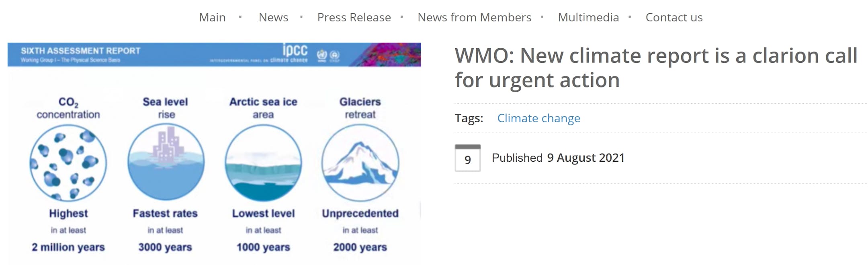Go to the News section
Screen dimensions: 868x265
pyautogui.click(x=273, y=17)
